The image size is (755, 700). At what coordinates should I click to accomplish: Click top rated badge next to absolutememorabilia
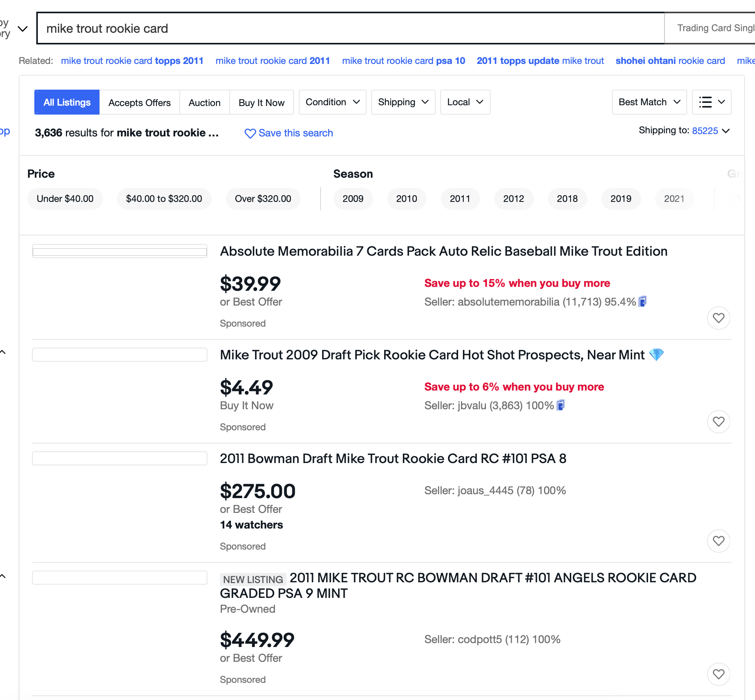[642, 302]
